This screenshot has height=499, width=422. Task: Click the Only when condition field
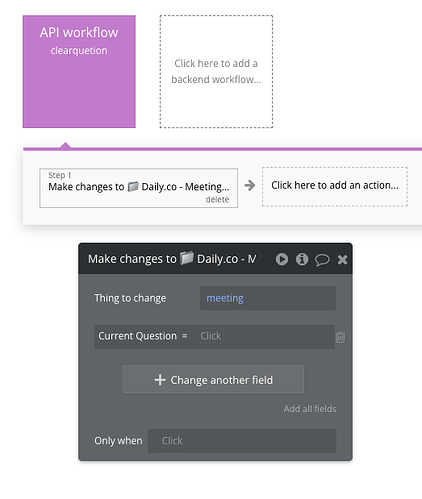click(x=242, y=441)
